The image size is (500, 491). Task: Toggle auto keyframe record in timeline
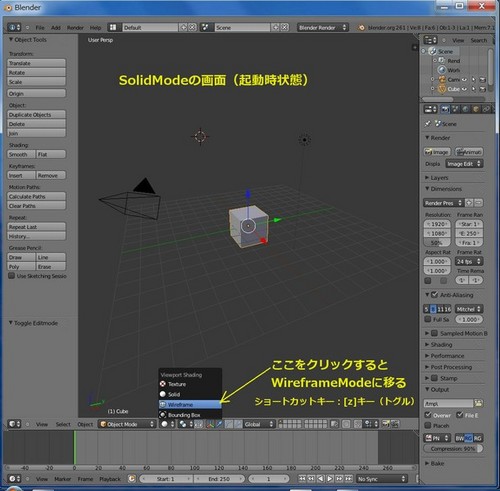pos(132,479)
